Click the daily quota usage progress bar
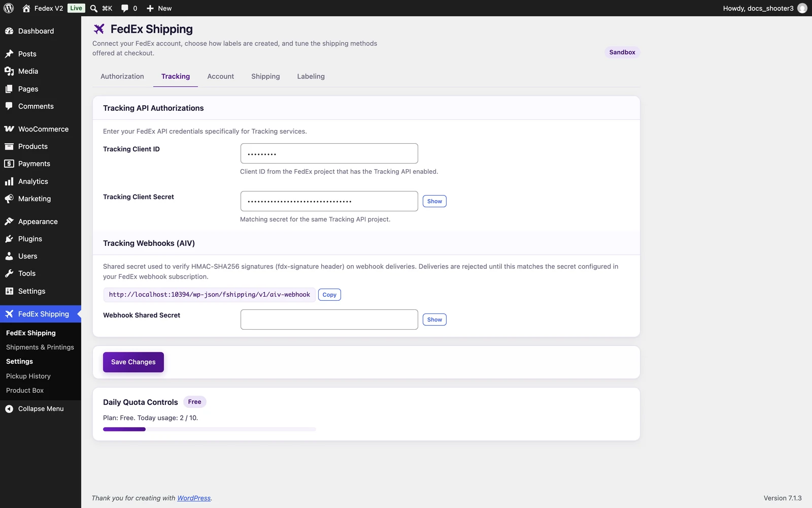Screen dimensions: 812x508 pos(210,429)
